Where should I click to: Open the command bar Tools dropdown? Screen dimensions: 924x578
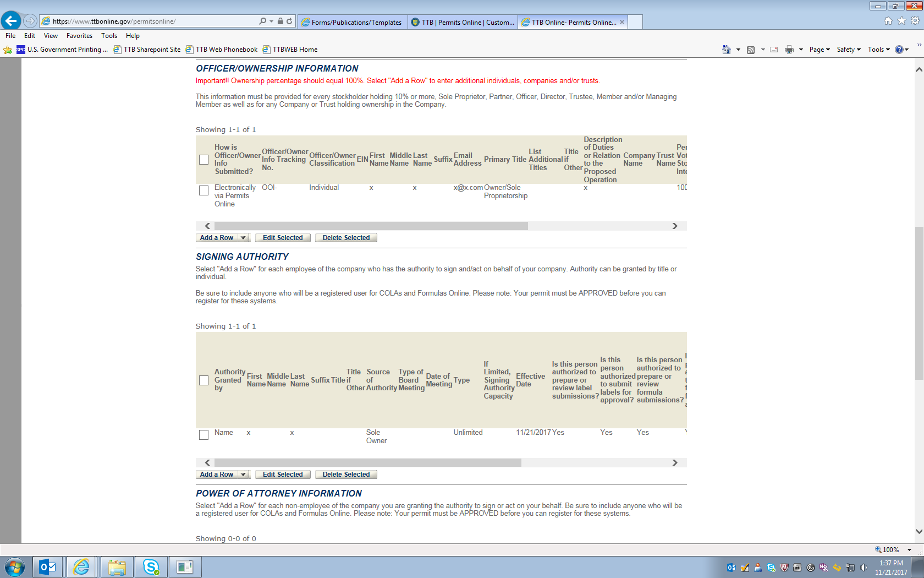(879, 50)
